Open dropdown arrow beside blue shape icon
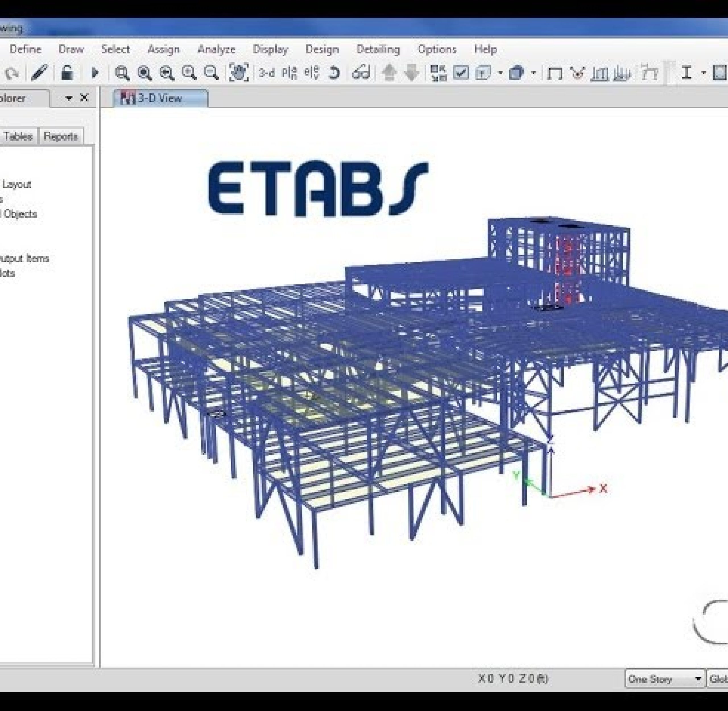The image size is (728, 711). click(533, 73)
